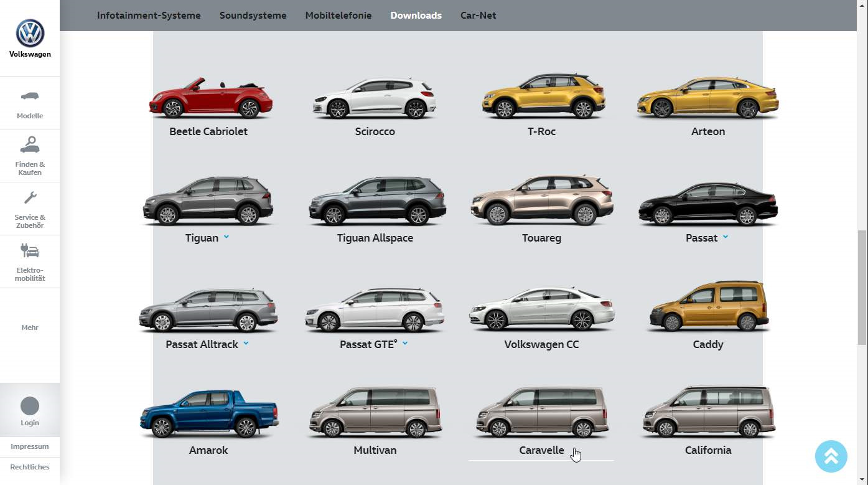This screenshot has height=485, width=868.
Task: Select the Tiguan Allspace image
Action: 377,200
